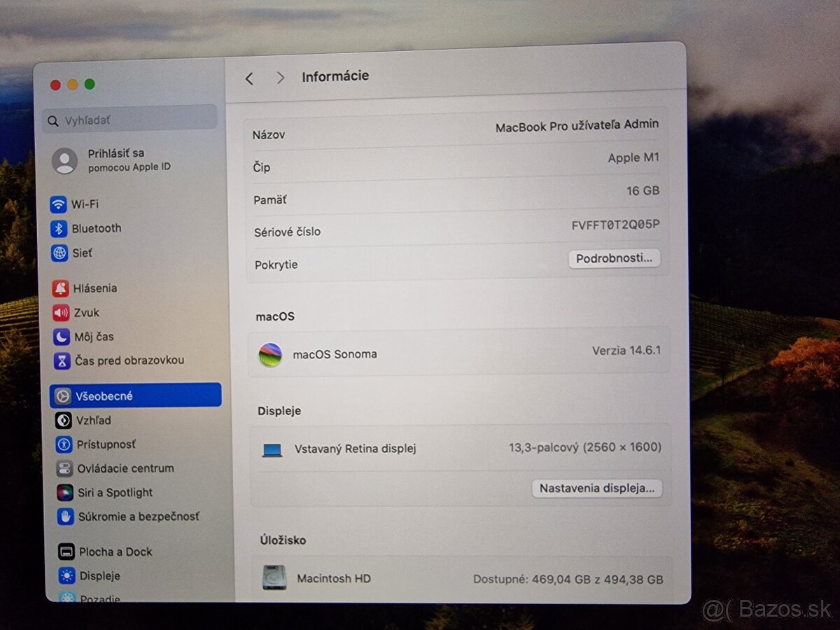Click Verzia 14.6.1 text
The height and width of the screenshot is (630, 840).
pyautogui.click(x=626, y=351)
